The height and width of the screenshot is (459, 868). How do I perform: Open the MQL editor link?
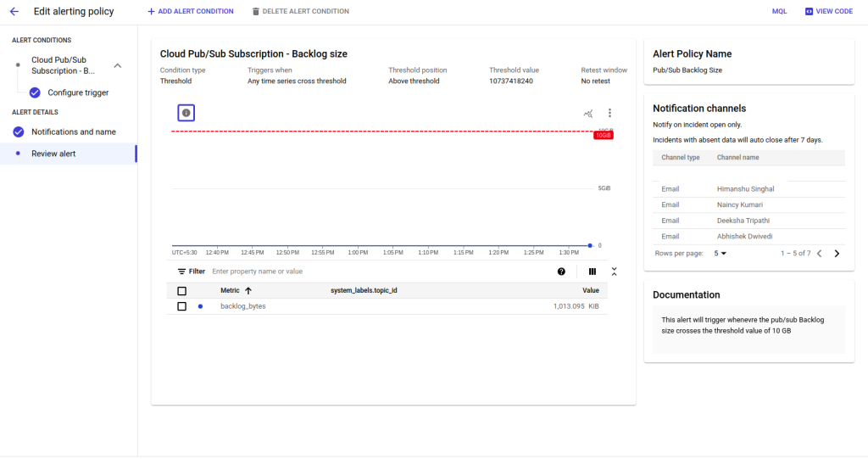pos(779,11)
